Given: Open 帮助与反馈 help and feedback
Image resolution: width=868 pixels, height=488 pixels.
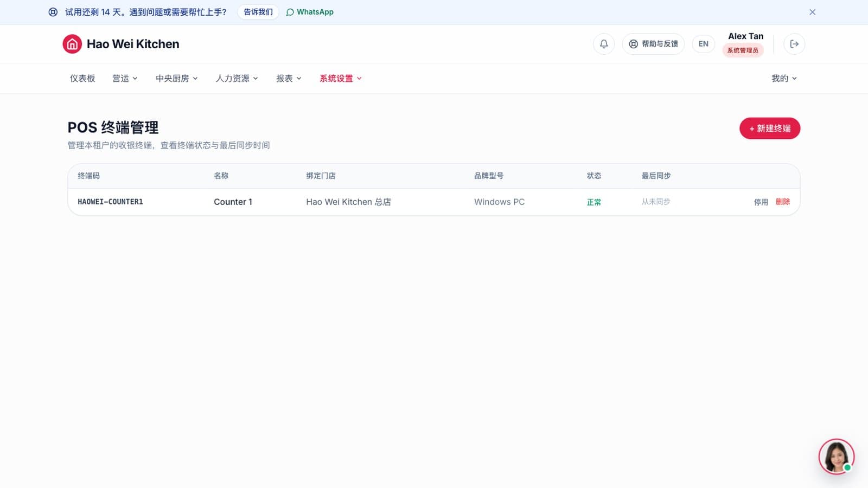Looking at the screenshot, I should click(653, 44).
